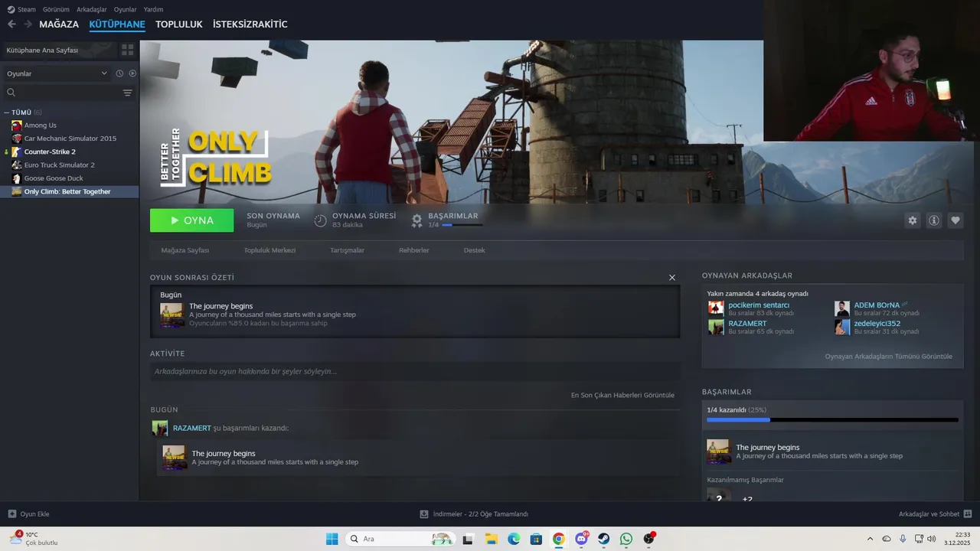980x551 pixels.
Task: Open the Oyunlar menu
Action: tap(125, 9)
